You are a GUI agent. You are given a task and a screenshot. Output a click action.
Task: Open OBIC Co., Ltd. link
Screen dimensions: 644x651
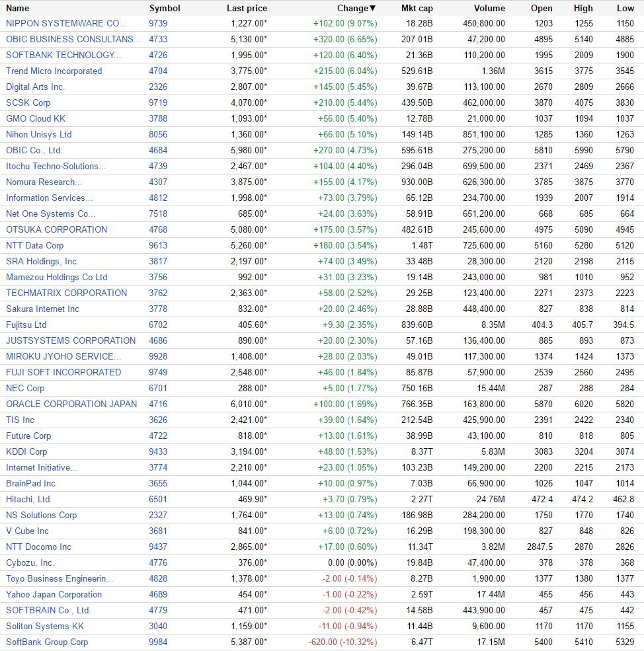click(34, 150)
